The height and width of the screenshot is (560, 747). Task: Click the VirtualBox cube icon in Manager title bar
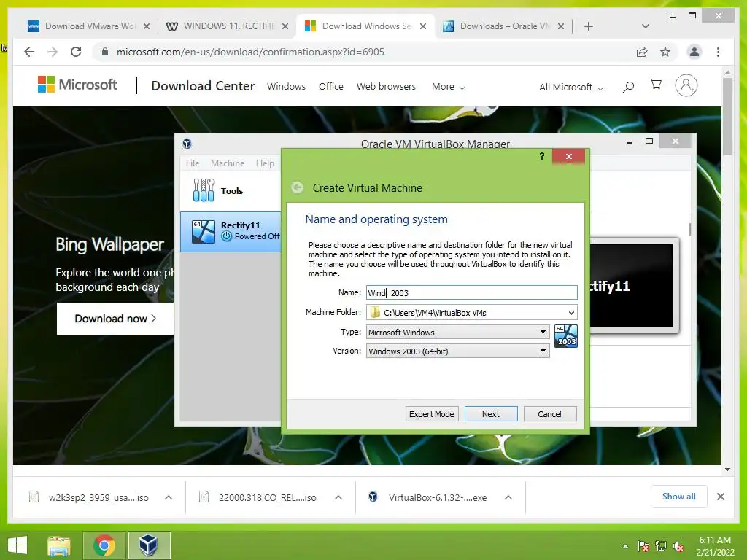187,144
